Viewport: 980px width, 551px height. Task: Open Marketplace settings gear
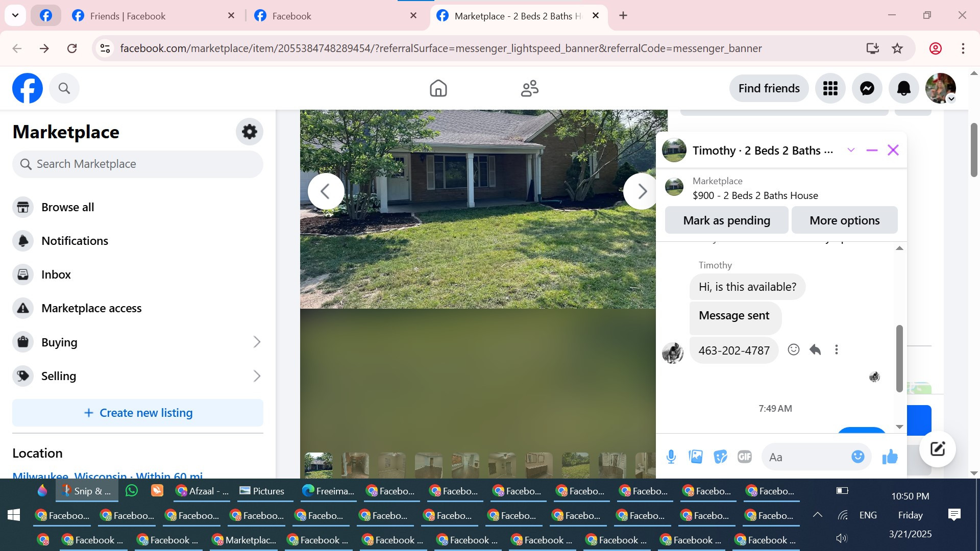coord(249,132)
